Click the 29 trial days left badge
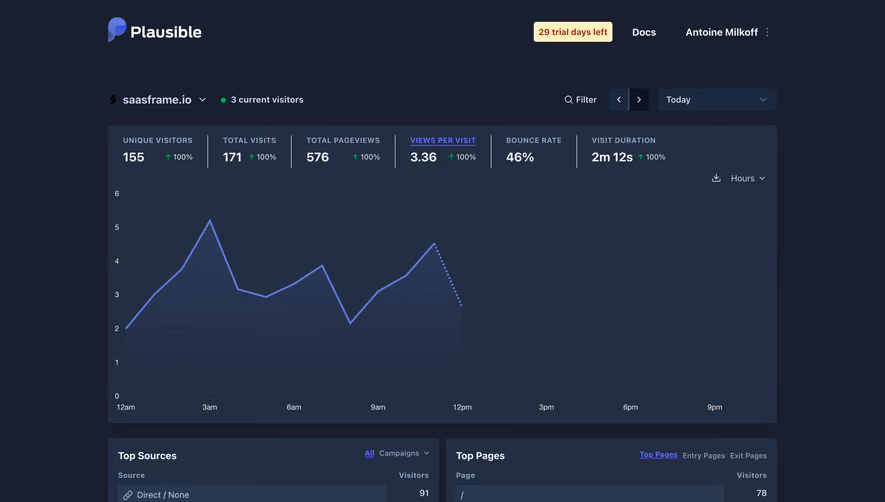 573,32
